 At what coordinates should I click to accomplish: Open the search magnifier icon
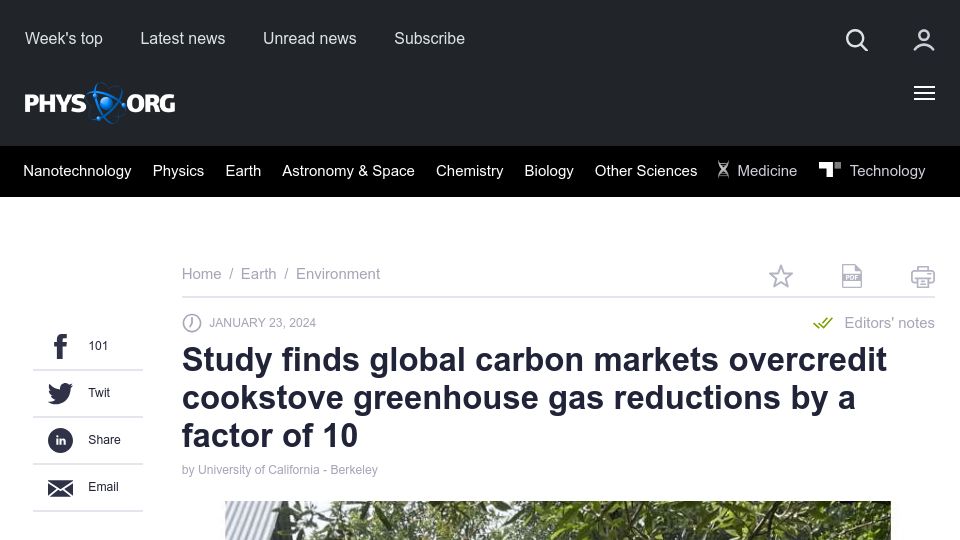[857, 40]
